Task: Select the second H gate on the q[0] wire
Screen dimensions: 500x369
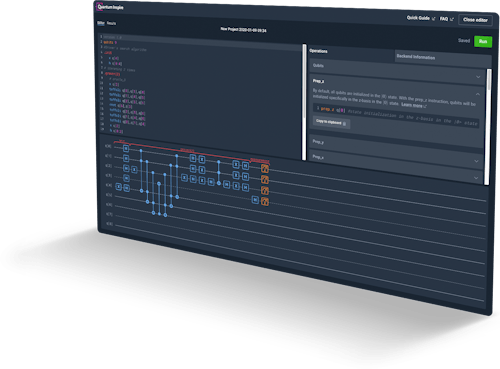Action: [193, 158]
